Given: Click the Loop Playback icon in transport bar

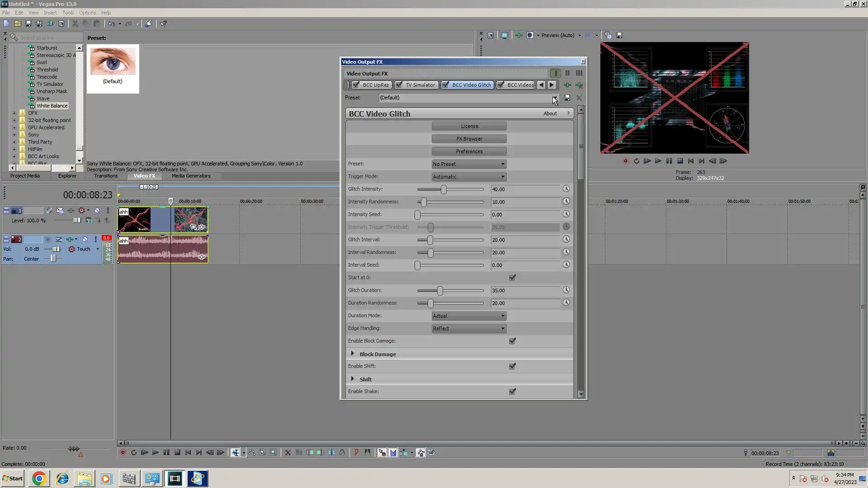Looking at the screenshot, I should (134, 452).
